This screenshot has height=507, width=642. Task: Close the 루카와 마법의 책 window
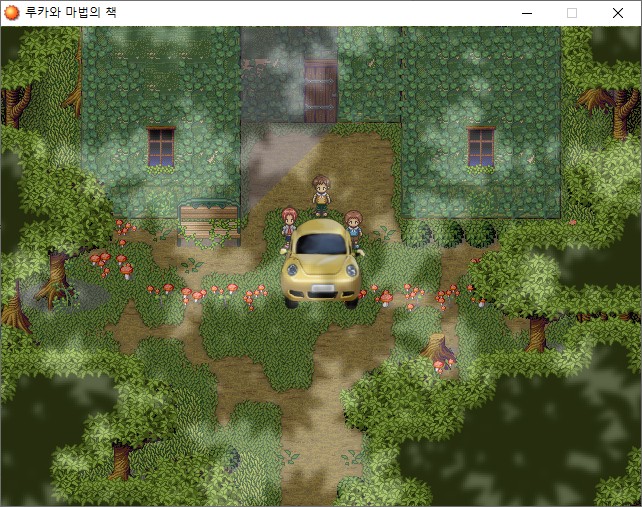click(x=617, y=13)
